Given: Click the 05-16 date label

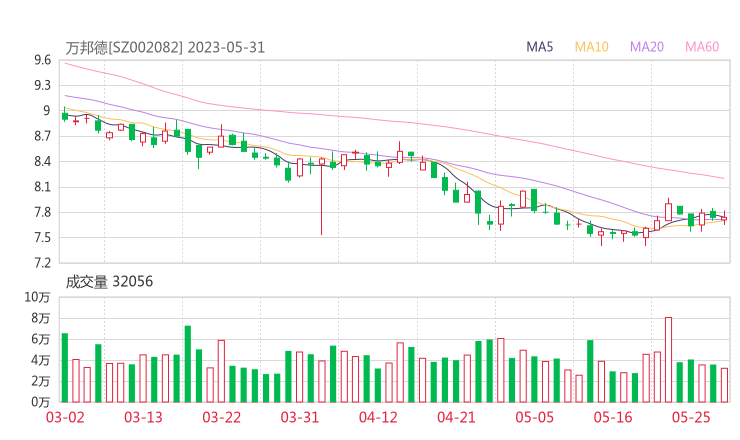Looking at the screenshot, I should (613, 418).
